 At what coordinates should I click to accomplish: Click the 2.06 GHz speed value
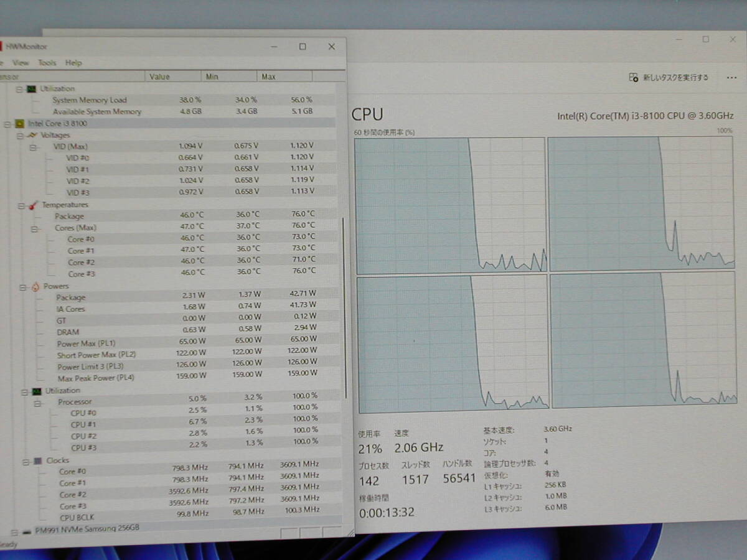pos(418,447)
